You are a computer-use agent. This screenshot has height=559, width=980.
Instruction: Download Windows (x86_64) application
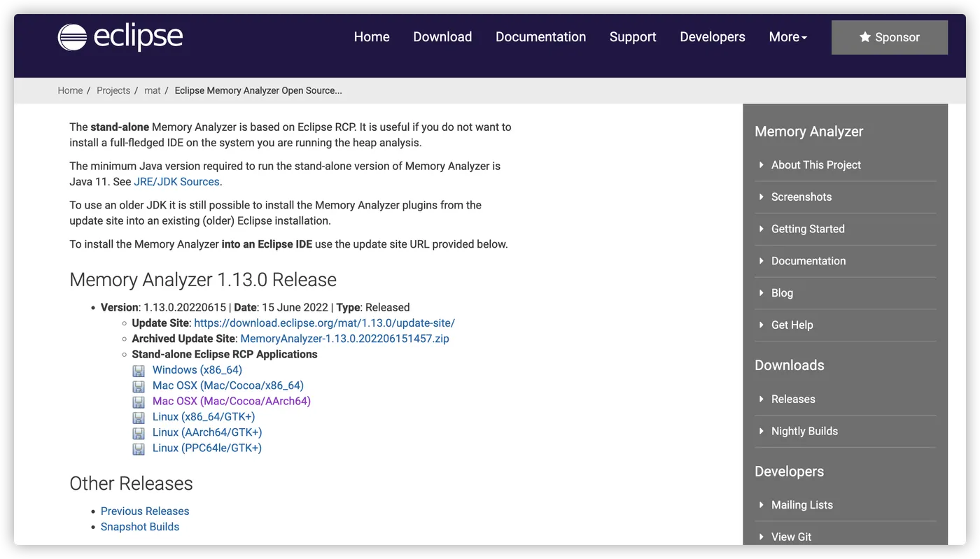[197, 370]
